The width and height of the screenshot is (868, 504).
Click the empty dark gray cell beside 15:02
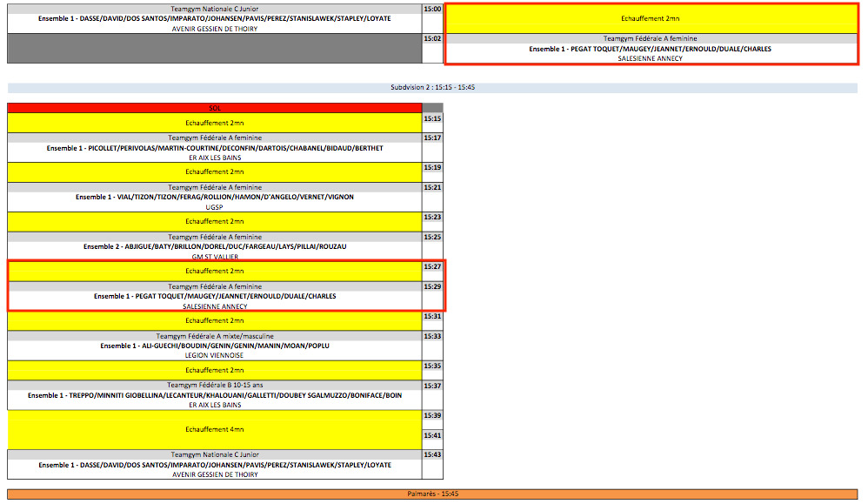coord(214,48)
